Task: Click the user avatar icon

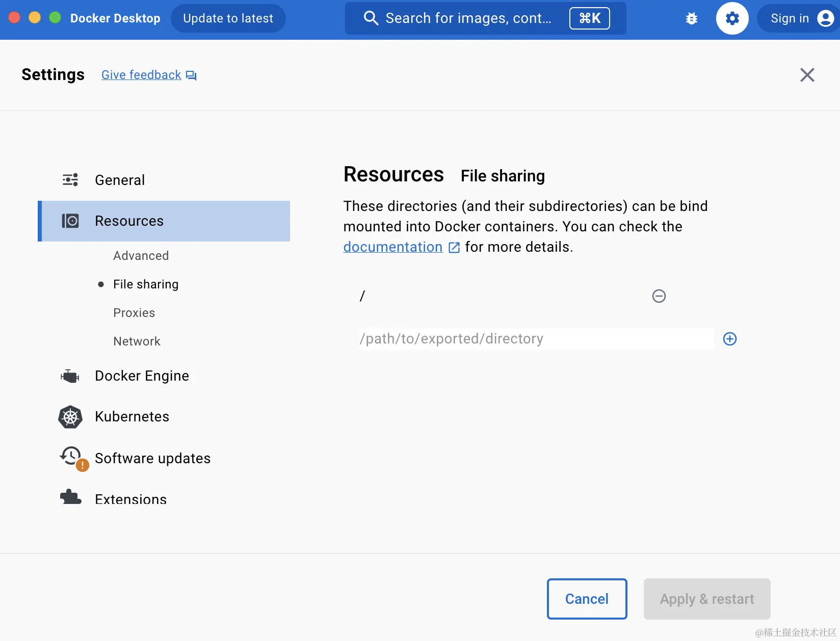Action: [825, 19]
